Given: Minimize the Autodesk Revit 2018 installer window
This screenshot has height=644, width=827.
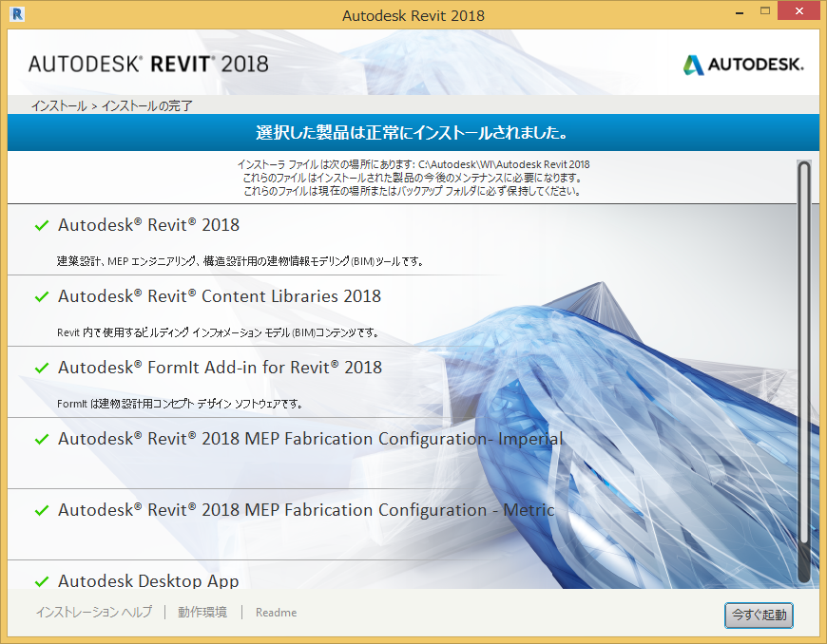Looking at the screenshot, I should [740, 12].
